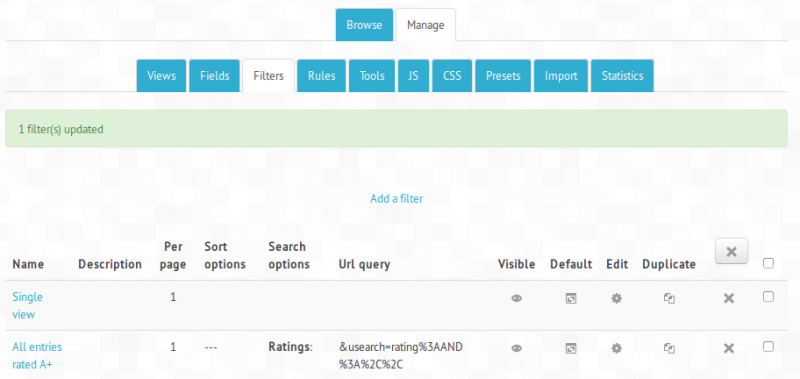Image resolution: width=800 pixels, height=379 pixels.
Task: Click the &usearch=rating url query text
Action: [401, 356]
